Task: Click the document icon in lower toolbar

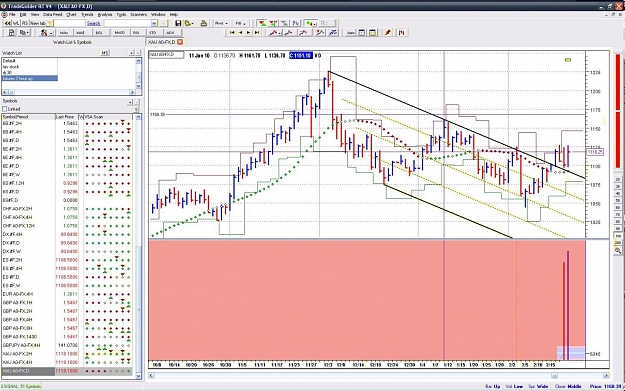Action: coord(12,33)
